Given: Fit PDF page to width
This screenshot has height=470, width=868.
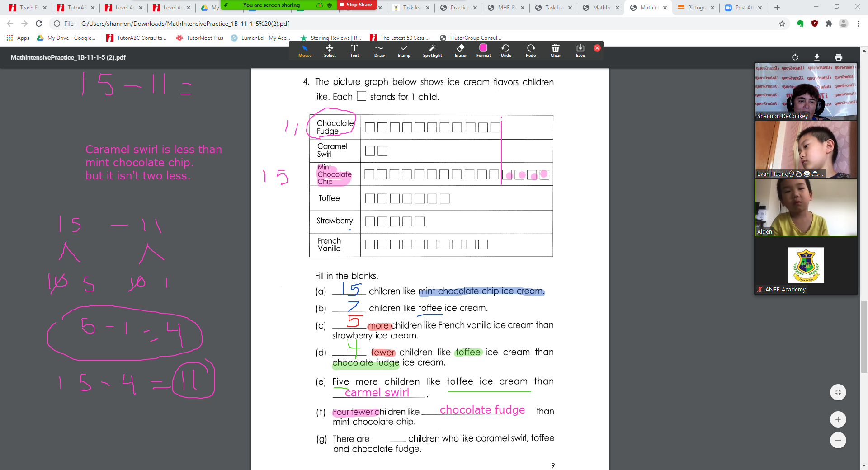Looking at the screenshot, I should click(x=838, y=392).
